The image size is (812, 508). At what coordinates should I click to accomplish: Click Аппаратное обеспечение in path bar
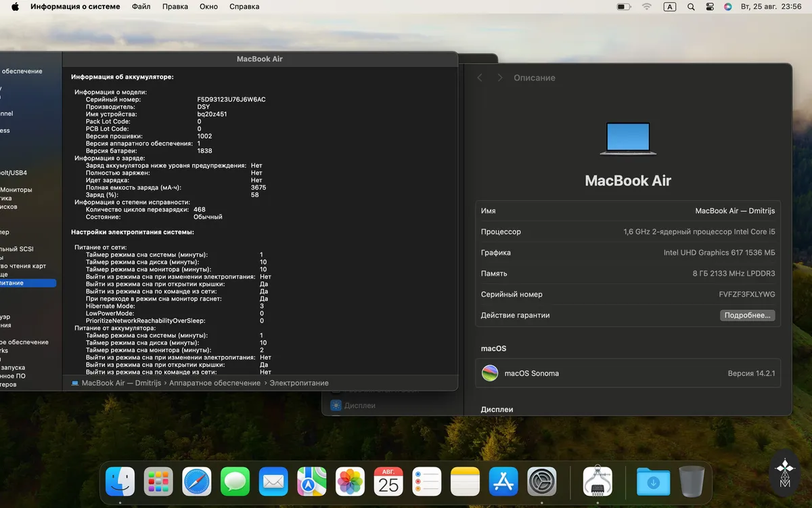point(215,383)
